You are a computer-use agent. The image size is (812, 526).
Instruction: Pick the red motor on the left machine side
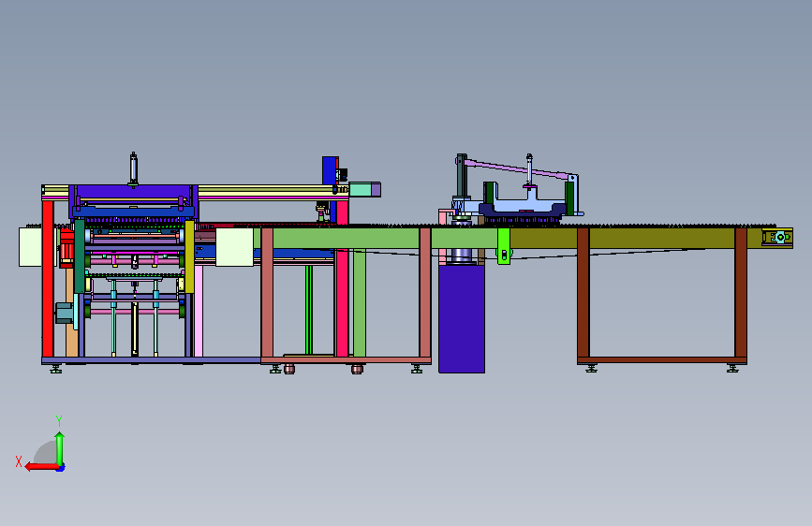click(x=66, y=249)
